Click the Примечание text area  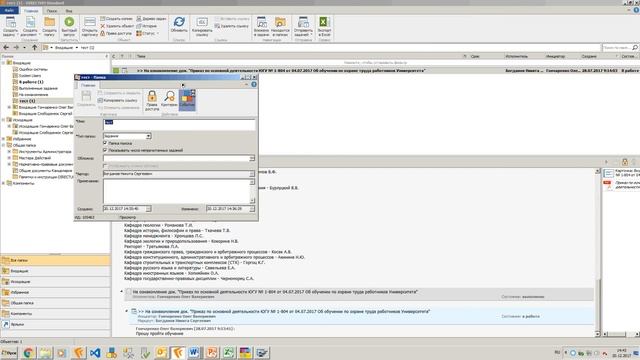coord(176,191)
